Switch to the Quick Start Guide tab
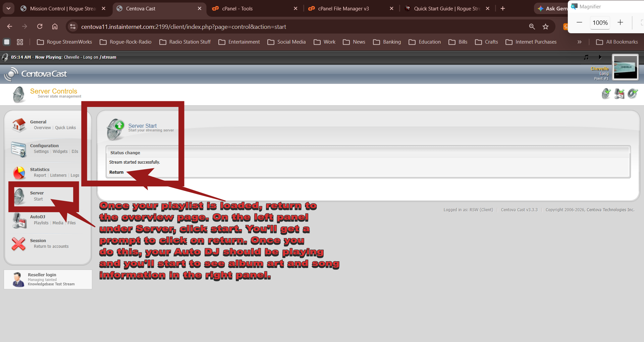 pyautogui.click(x=447, y=8)
